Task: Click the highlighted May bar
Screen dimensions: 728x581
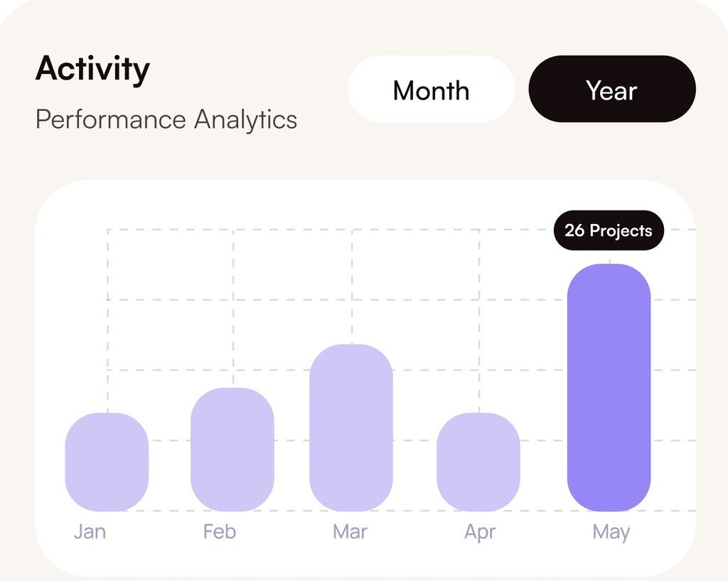Action: (x=609, y=388)
